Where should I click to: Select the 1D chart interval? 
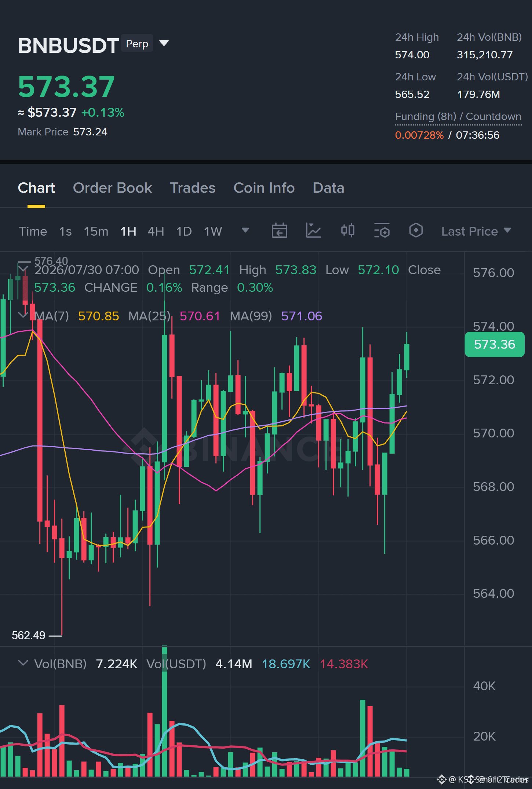tap(184, 231)
